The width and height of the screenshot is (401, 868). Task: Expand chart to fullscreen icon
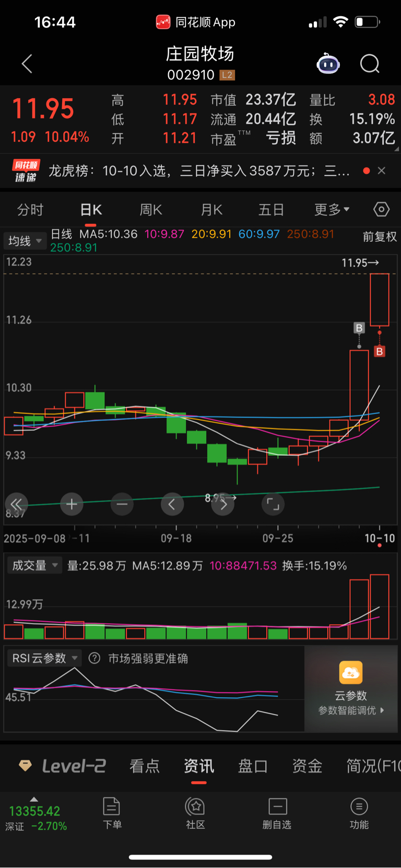click(x=273, y=504)
